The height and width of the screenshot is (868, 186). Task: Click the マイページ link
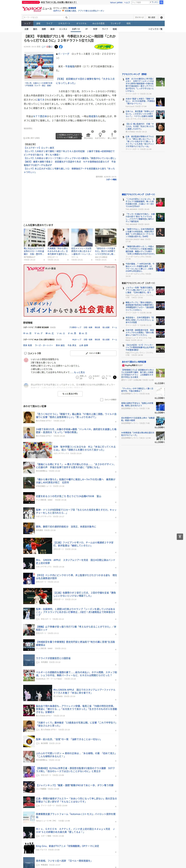tap(139, 18)
